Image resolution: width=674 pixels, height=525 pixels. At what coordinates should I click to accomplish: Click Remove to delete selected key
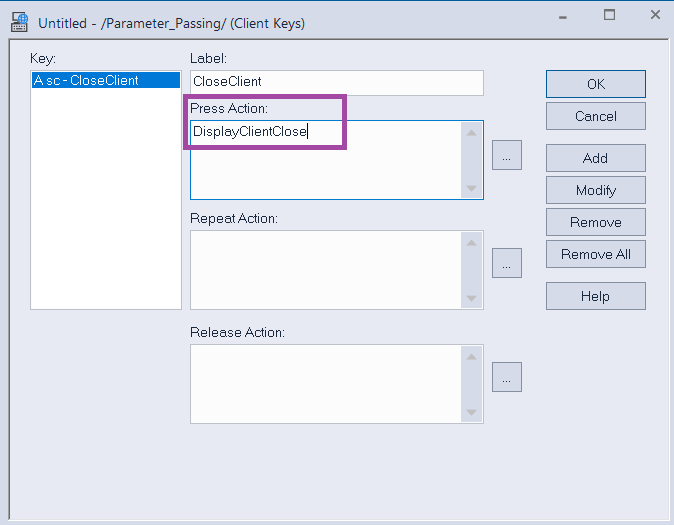596,222
